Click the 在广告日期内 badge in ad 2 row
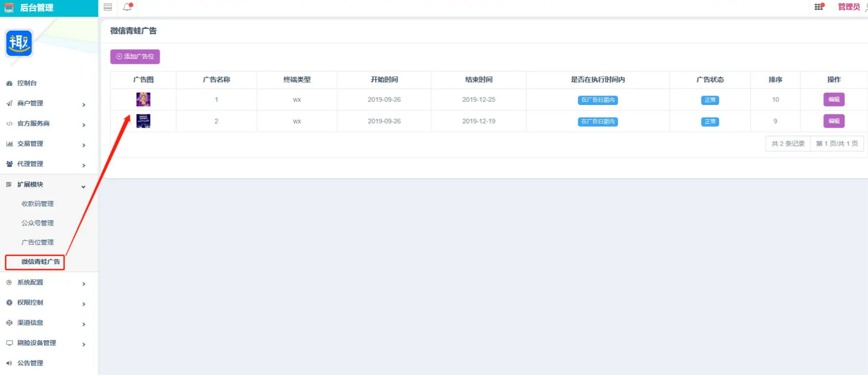This screenshot has width=868, height=376. (597, 122)
